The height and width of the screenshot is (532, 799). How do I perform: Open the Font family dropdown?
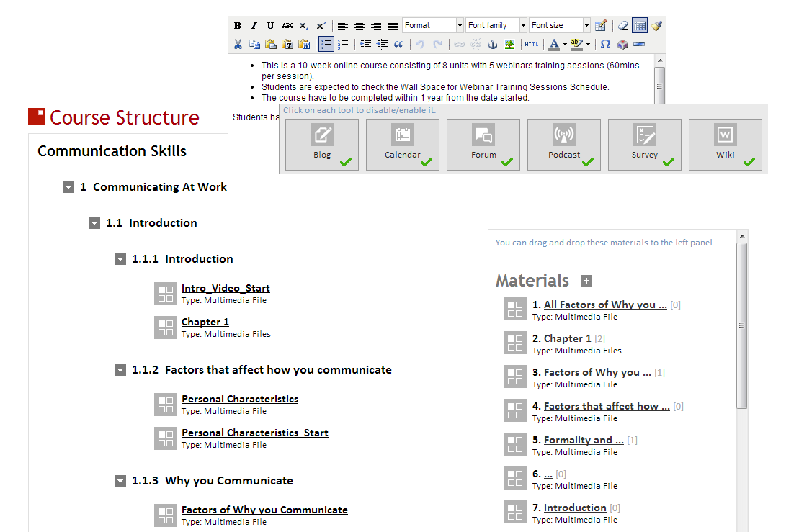tap(496, 25)
